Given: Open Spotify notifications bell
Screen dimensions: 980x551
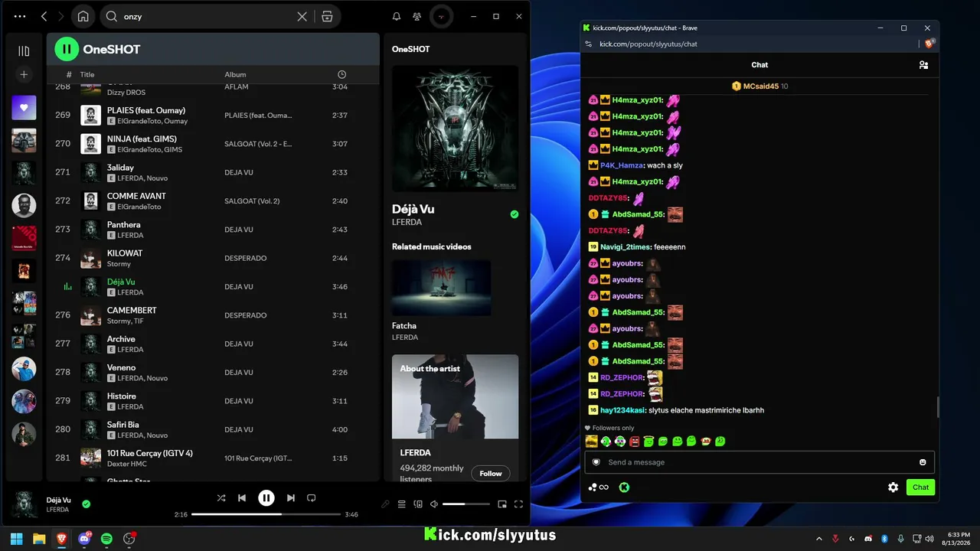Looking at the screenshot, I should pyautogui.click(x=397, y=16).
